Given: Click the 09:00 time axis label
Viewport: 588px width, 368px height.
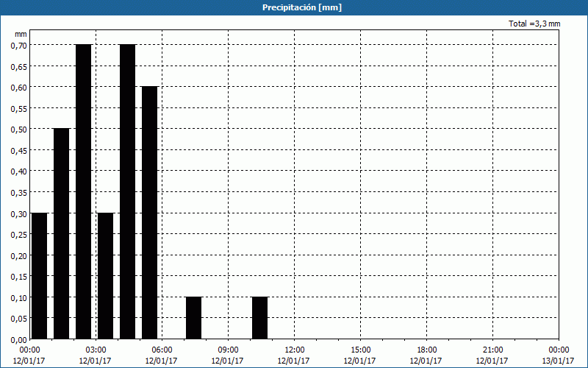Looking at the screenshot, I should tap(228, 350).
